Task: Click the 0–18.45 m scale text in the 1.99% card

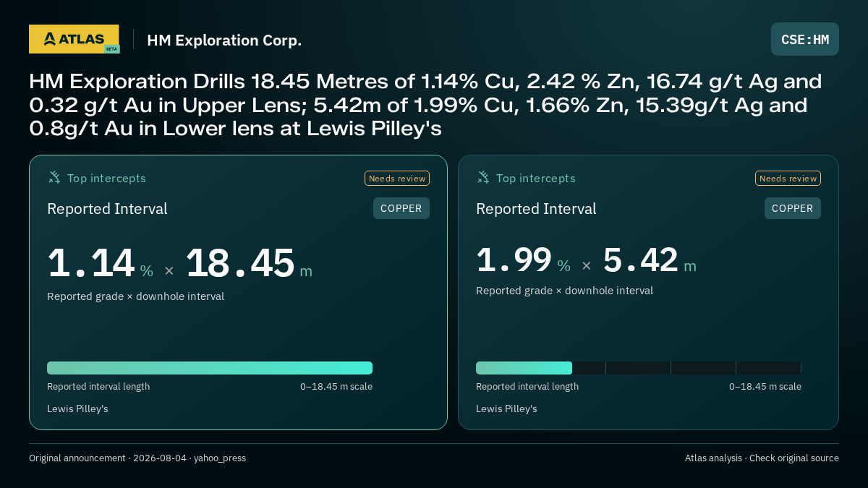Action: click(765, 387)
